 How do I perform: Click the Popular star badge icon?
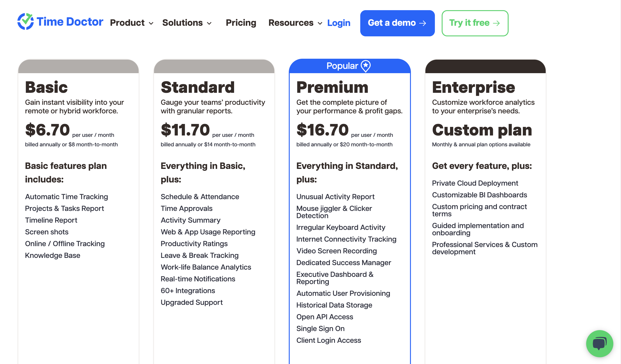tap(365, 66)
